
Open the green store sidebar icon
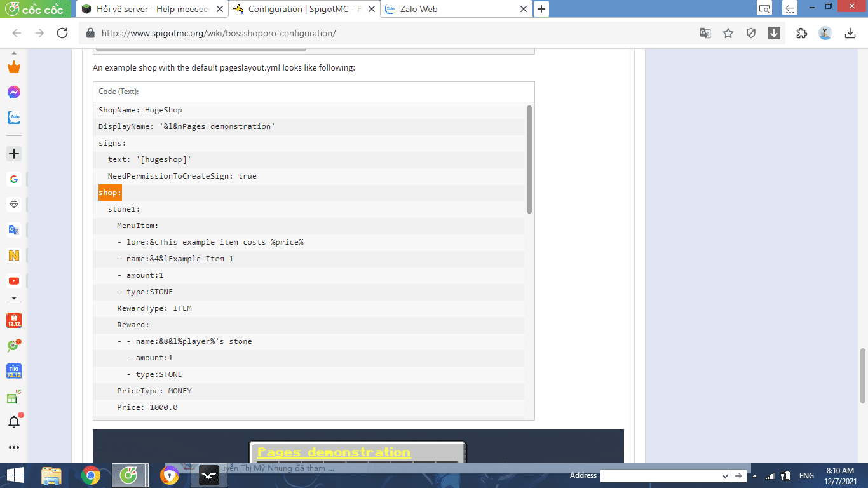[x=13, y=398]
